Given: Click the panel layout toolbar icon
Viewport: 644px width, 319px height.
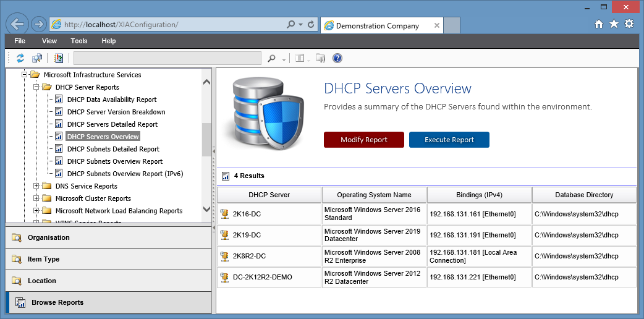Looking at the screenshot, I should [x=299, y=58].
